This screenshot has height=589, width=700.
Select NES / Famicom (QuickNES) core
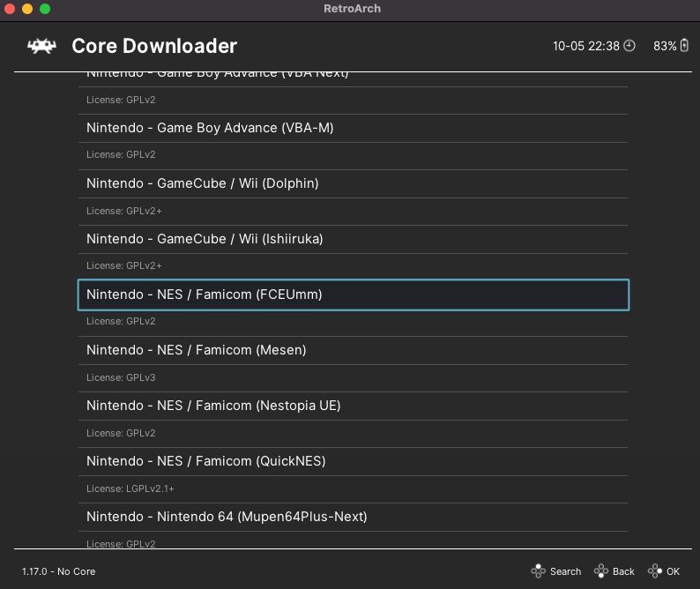click(354, 461)
